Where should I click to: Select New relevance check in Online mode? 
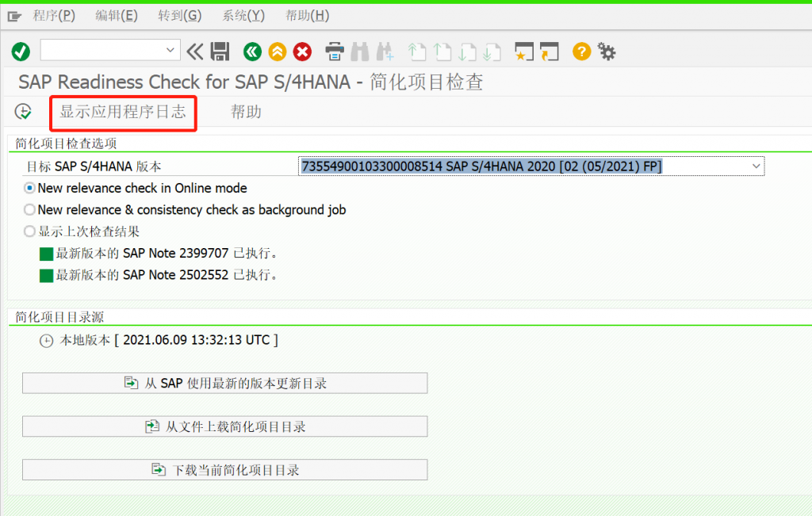(29, 188)
